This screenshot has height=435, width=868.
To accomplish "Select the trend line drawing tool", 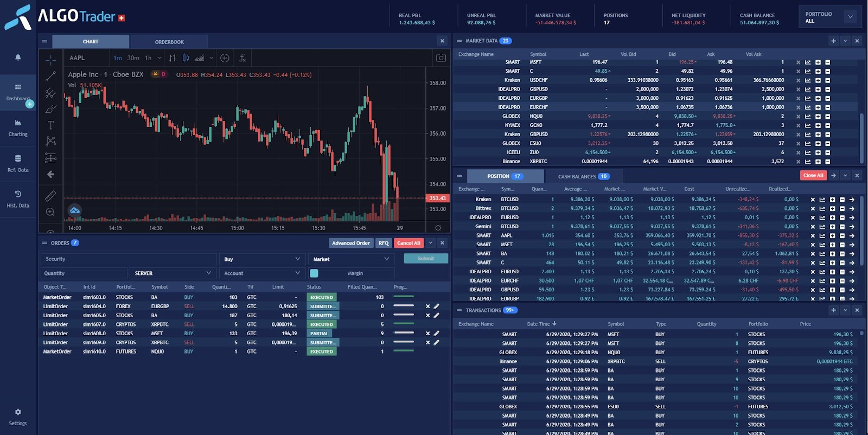I will [x=50, y=76].
